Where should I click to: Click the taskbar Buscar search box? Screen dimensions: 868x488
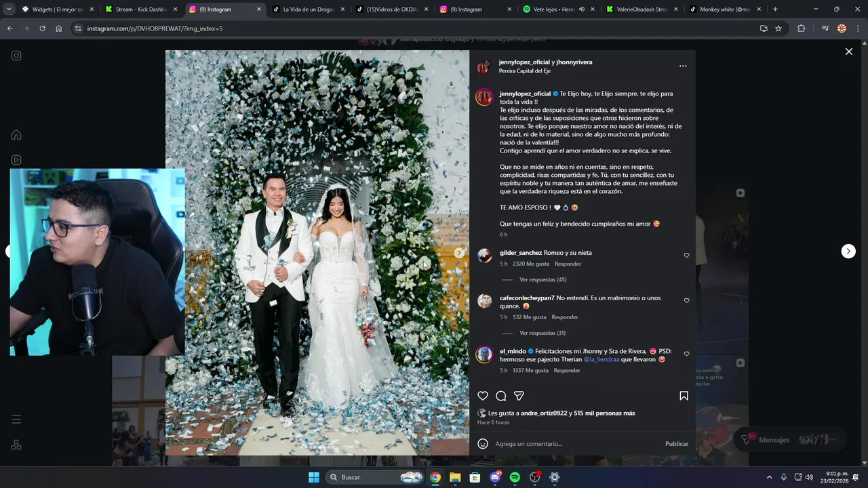point(375,477)
